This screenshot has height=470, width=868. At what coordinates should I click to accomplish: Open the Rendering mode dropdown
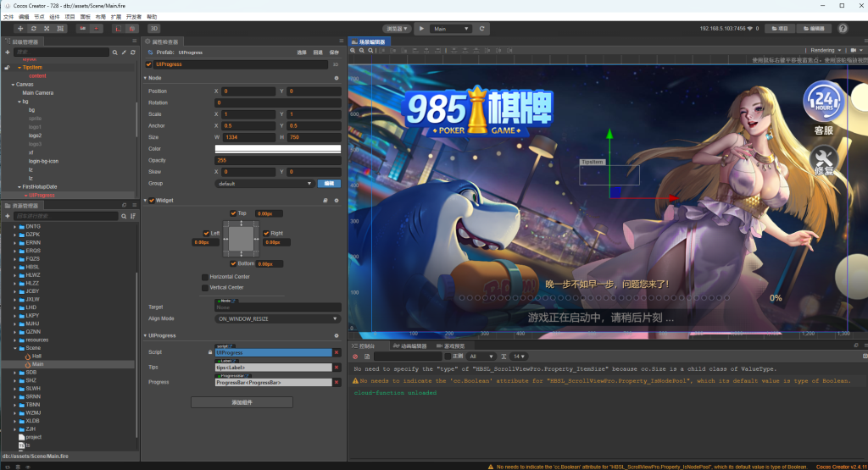pyautogui.click(x=826, y=50)
